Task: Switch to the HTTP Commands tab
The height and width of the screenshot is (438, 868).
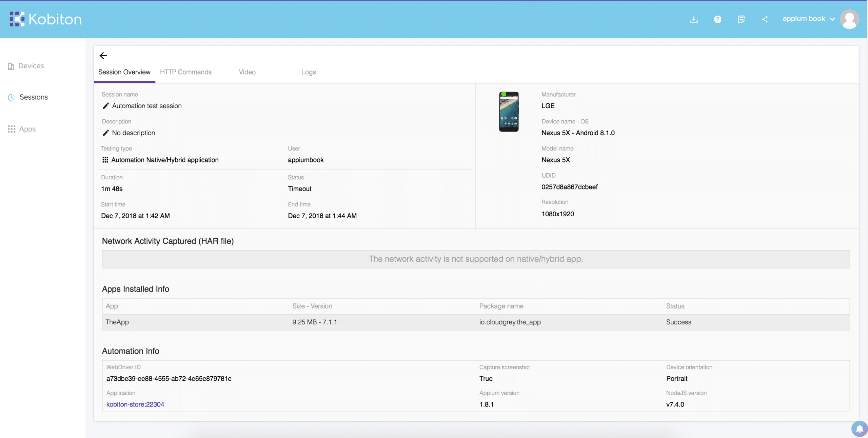Action: click(x=185, y=72)
